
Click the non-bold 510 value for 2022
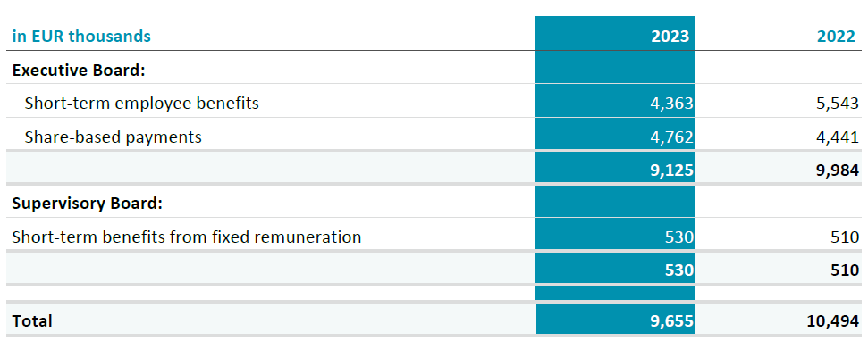845,237
